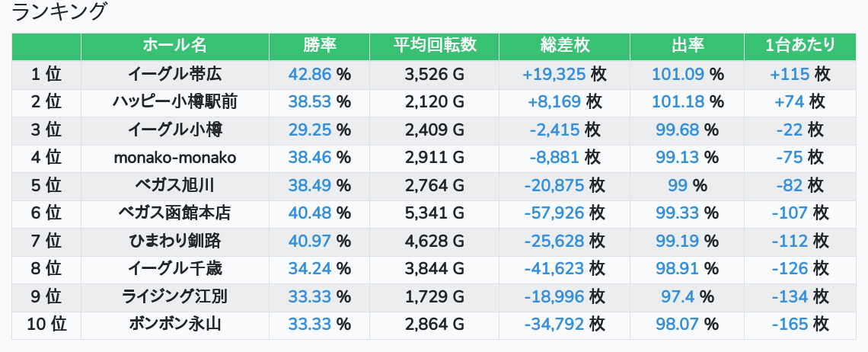
Task: Click ベガス函館本店 hall name
Action: tap(175, 213)
